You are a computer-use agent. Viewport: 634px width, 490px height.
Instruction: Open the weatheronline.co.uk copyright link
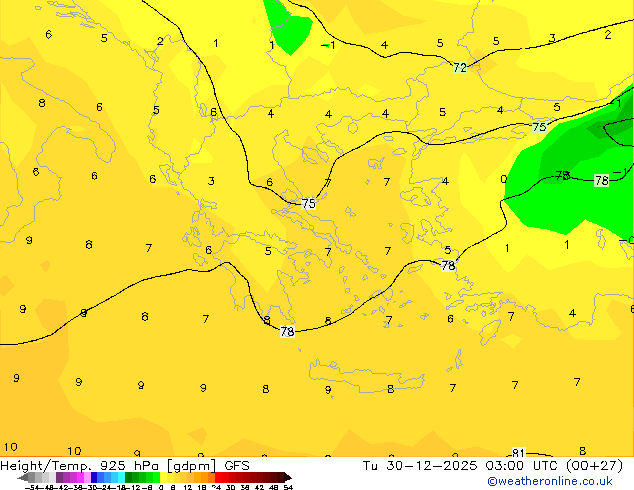click(550, 481)
